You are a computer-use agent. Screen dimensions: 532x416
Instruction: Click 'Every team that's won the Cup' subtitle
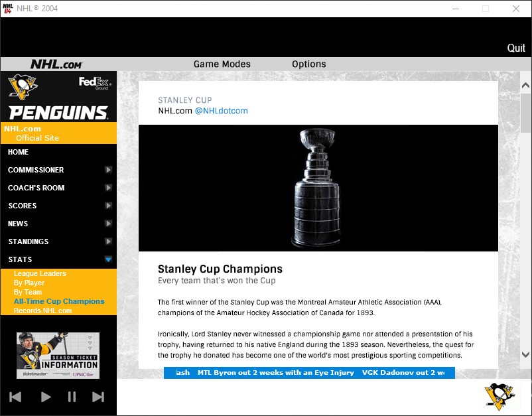pos(216,281)
